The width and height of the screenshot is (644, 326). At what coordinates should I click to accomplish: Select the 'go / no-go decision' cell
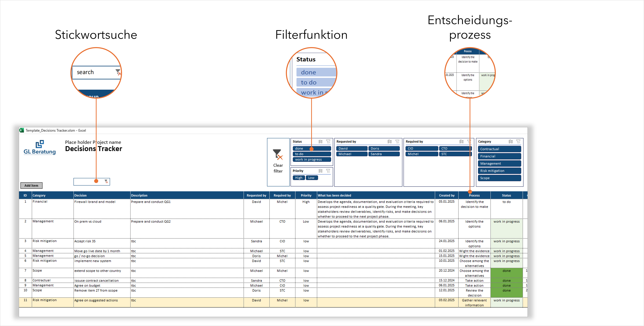coord(102,256)
